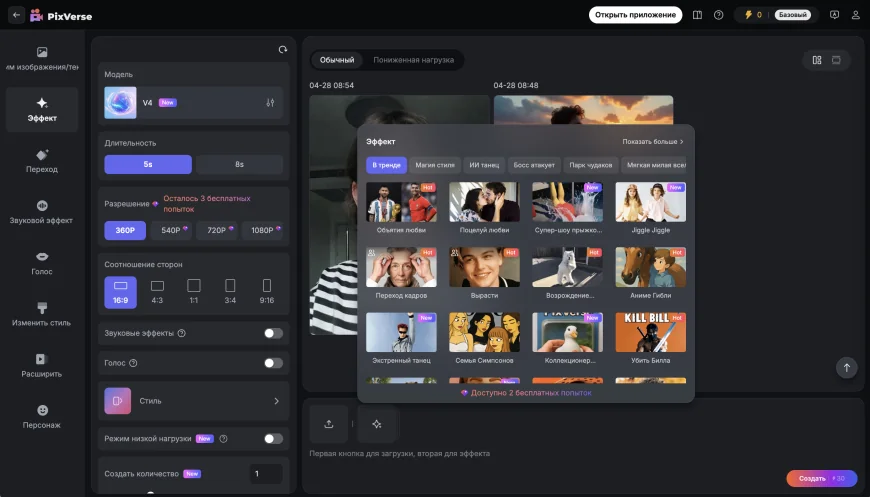This screenshot has height=497, width=870.
Task: Open the Переход sidebar tool
Action: click(42, 161)
